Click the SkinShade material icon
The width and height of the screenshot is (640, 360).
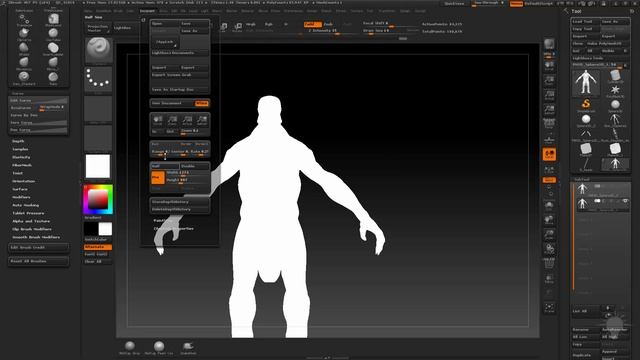tap(188, 348)
